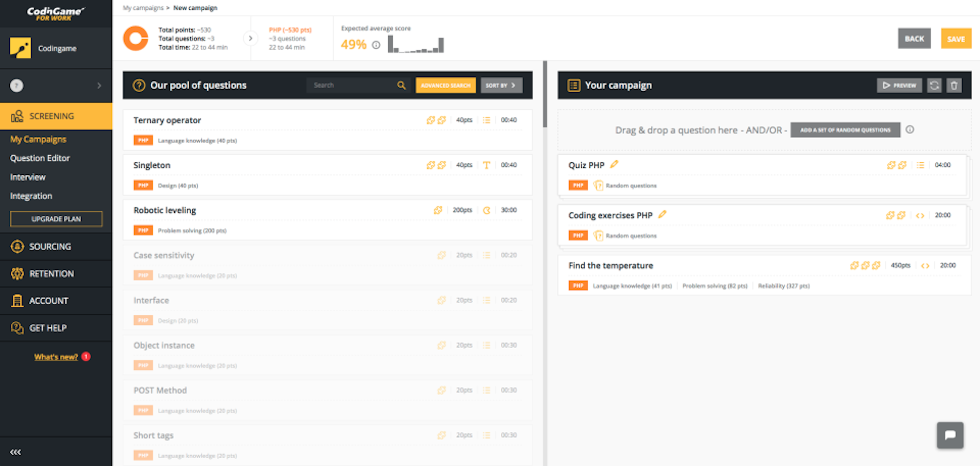Click the info icon next to Add A Set Of Random Questions
Image resolution: width=980 pixels, height=466 pixels.
point(910,130)
